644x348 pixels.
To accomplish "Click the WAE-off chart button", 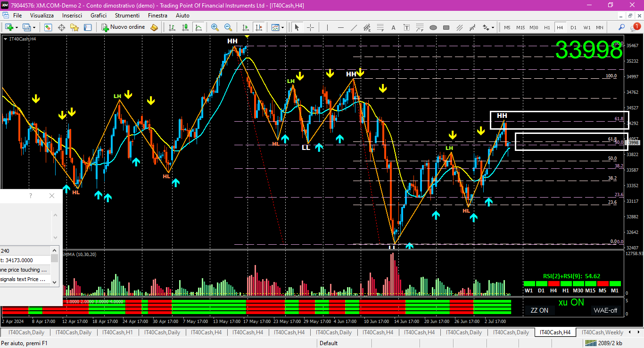I will coord(606,310).
